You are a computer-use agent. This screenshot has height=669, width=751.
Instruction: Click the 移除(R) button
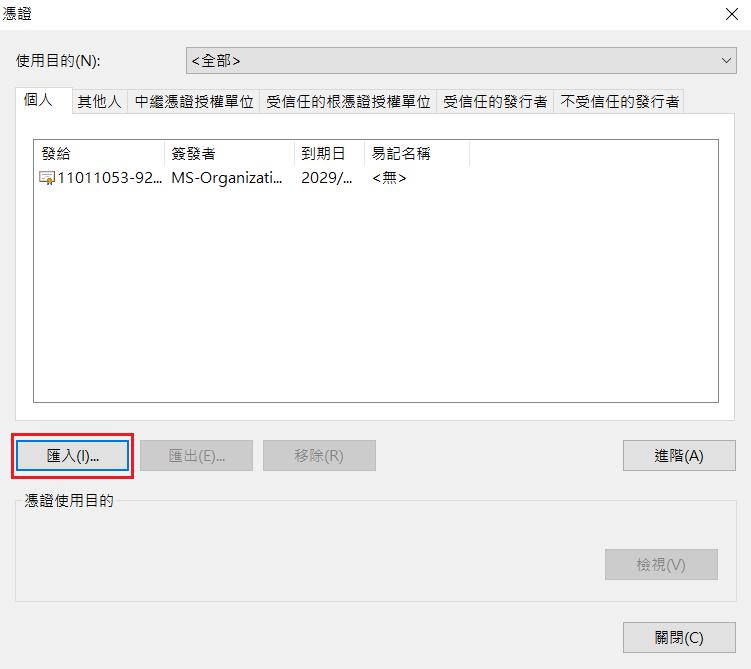pos(319,456)
